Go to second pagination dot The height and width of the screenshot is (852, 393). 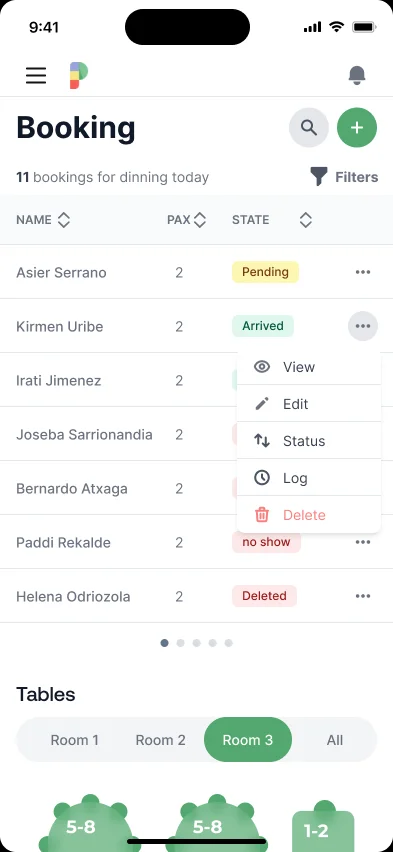click(180, 643)
